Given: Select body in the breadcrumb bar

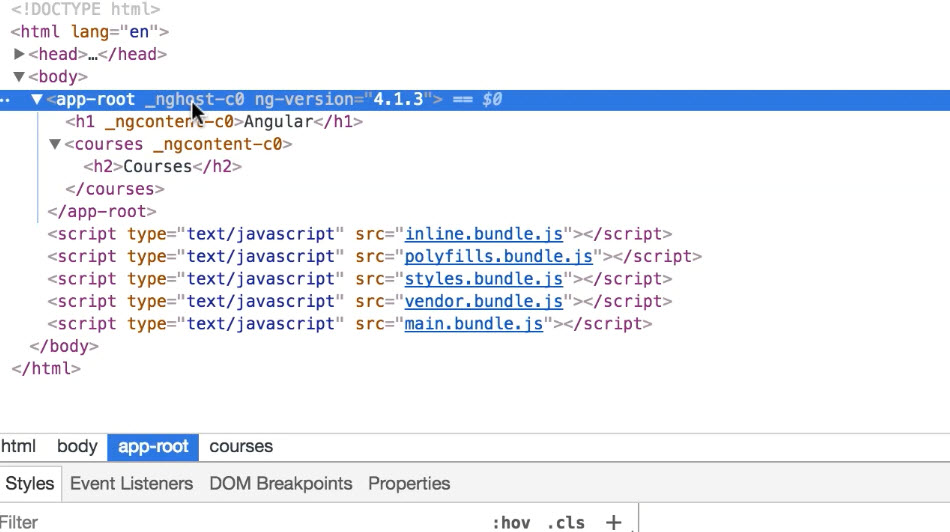Looking at the screenshot, I should (x=77, y=447).
